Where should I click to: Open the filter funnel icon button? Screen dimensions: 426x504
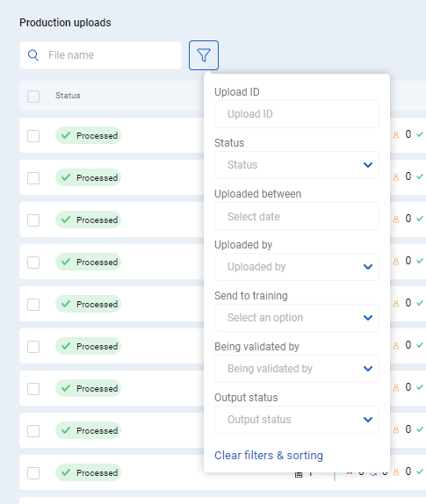coord(204,55)
